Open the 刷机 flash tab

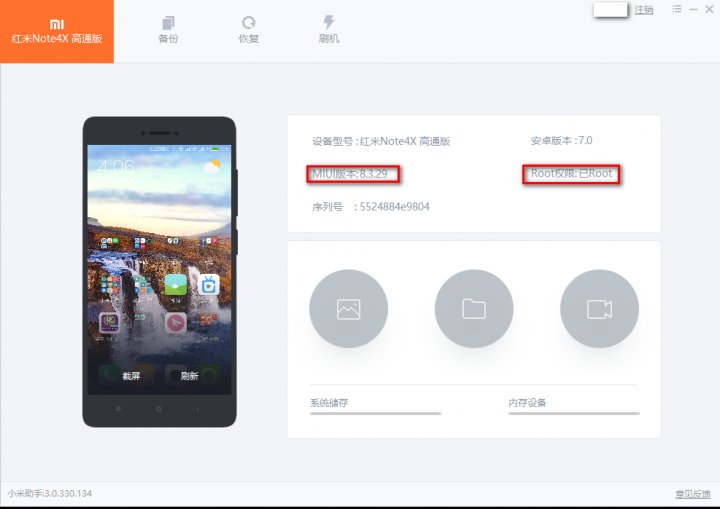pyautogui.click(x=329, y=30)
